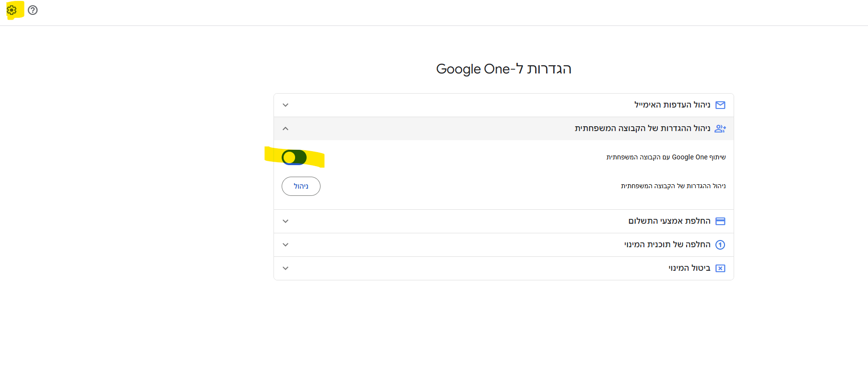Click the subscription plan circled-one icon

coord(720,245)
